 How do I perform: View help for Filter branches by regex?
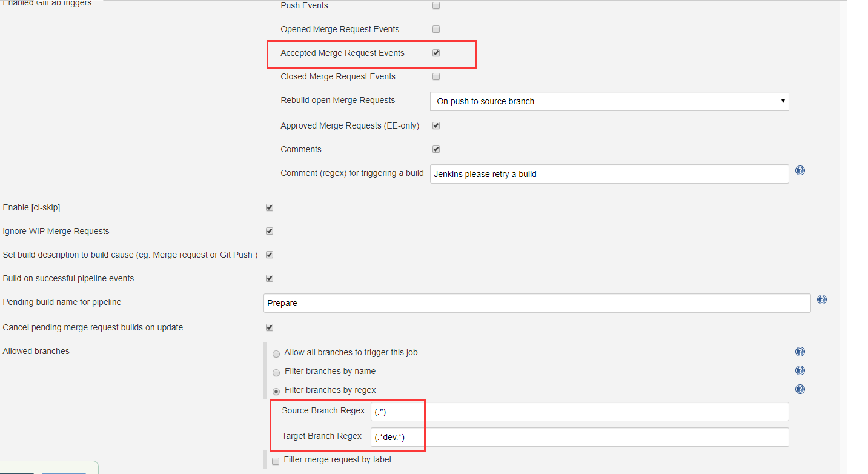pyautogui.click(x=800, y=389)
